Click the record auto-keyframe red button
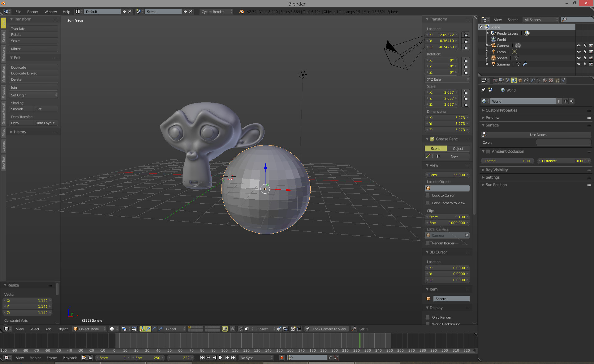Viewport: 594px width, 364px height. (x=282, y=358)
